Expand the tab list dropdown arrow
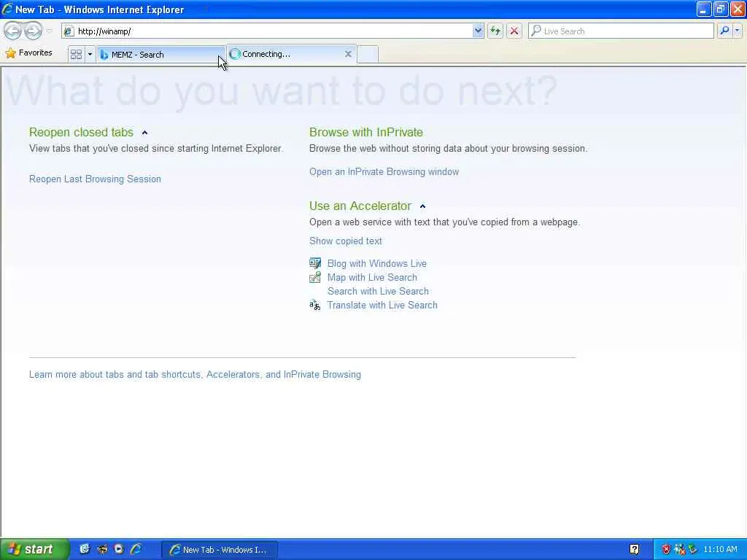The width and height of the screenshot is (747, 560). coord(90,54)
